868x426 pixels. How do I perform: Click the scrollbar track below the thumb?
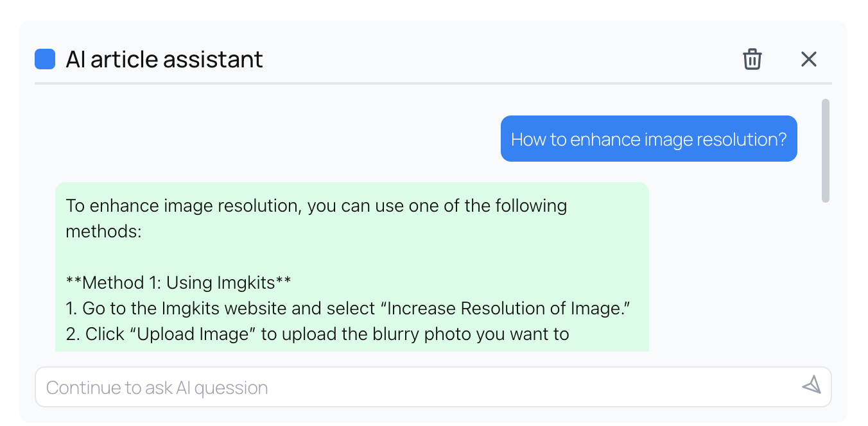click(825, 276)
